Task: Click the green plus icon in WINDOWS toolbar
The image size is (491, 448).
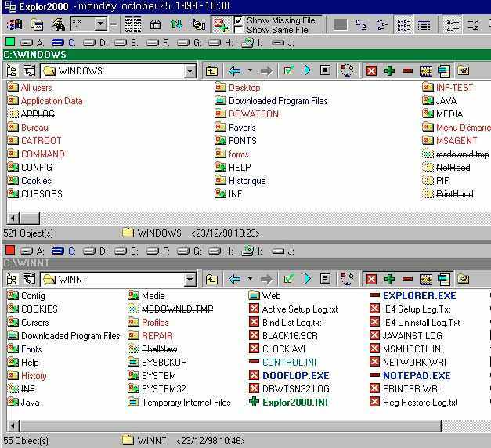Action: coord(389,71)
